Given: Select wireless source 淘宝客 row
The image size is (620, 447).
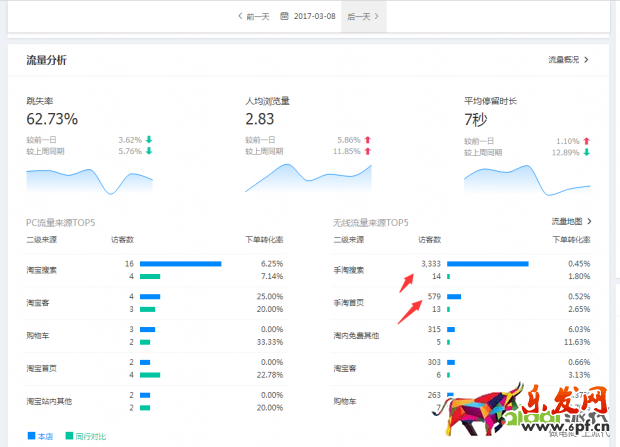Looking at the screenshot, I should [462, 369].
